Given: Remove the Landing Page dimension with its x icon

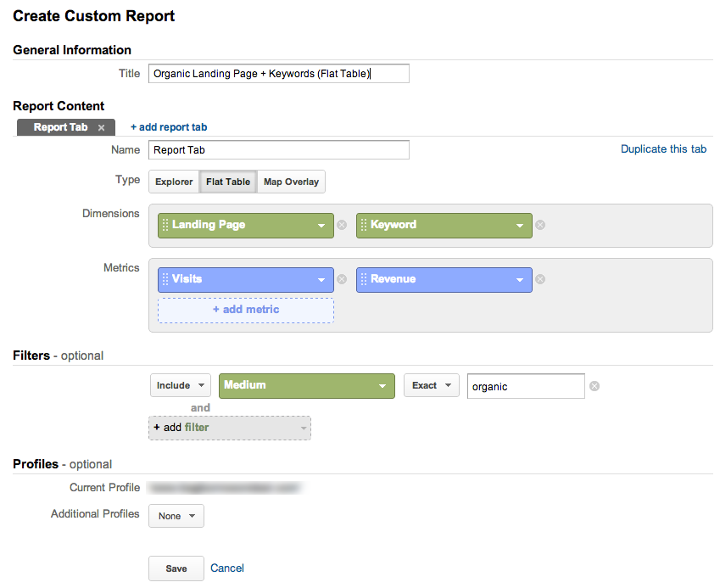Looking at the screenshot, I should click(342, 226).
